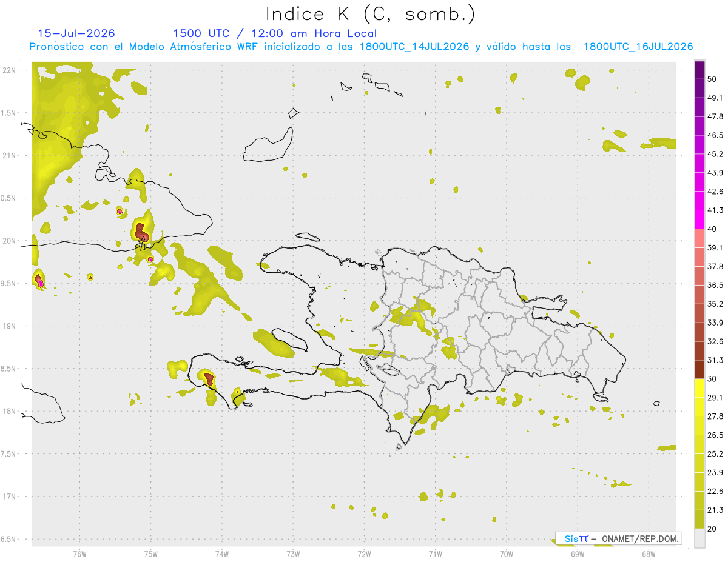Click the color bar label '42.6'
The image size is (728, 562).
(x=715, y=192)
